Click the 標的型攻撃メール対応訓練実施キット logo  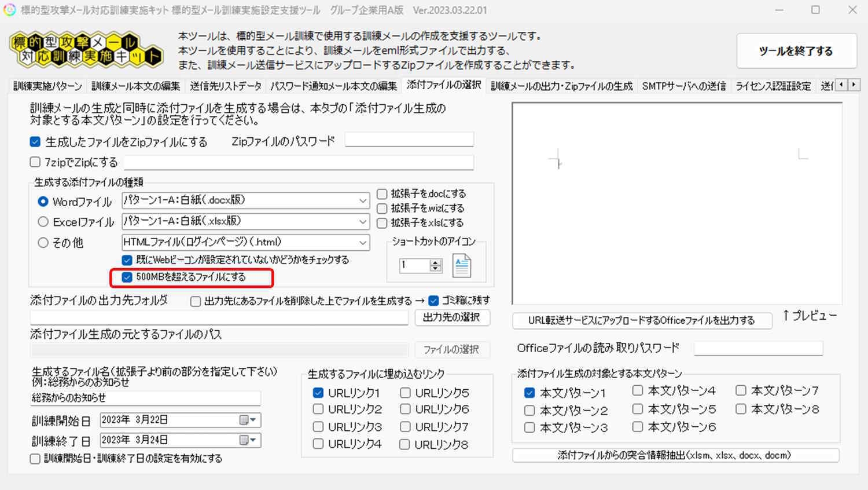tap(86, 50)
